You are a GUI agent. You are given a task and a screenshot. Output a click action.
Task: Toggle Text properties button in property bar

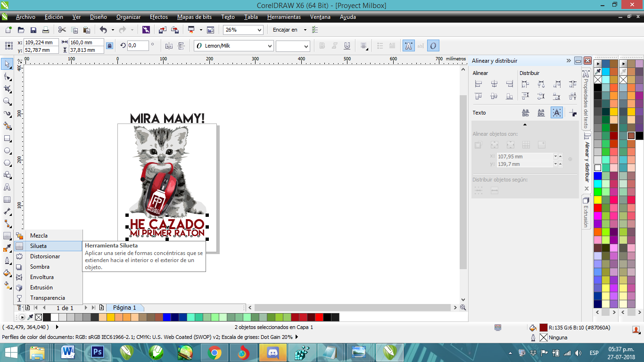(x=408, y=46)
